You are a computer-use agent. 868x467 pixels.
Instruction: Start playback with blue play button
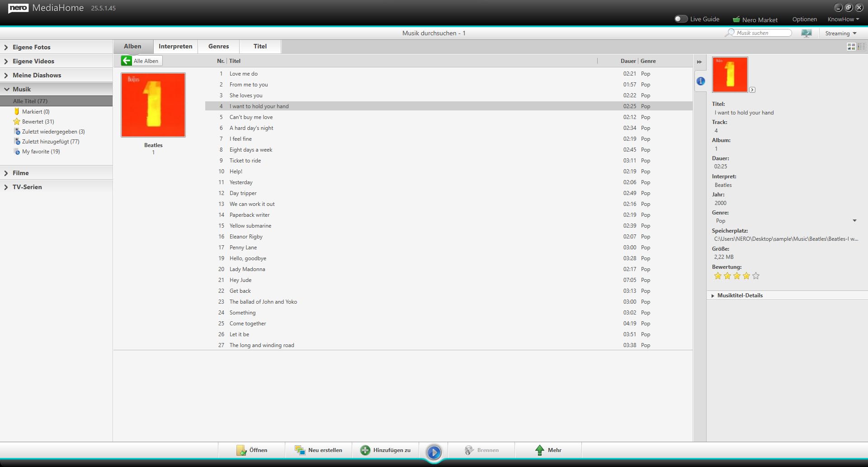(434, 452)
